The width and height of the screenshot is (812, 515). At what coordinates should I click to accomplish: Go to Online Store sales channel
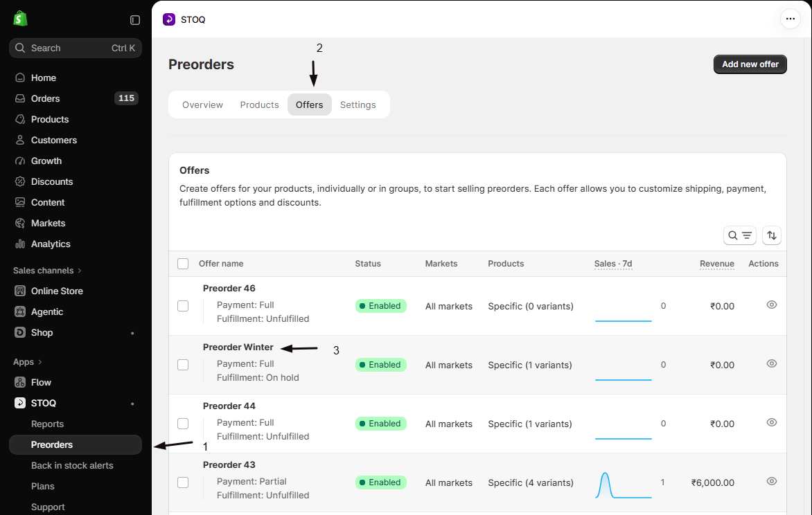click(x=56, y=291)
